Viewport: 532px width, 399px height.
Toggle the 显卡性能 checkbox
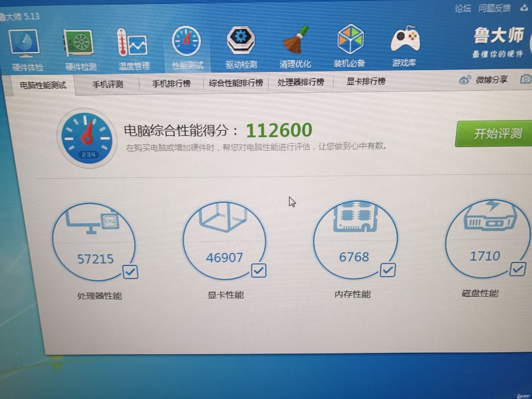(x=258, y=270)
